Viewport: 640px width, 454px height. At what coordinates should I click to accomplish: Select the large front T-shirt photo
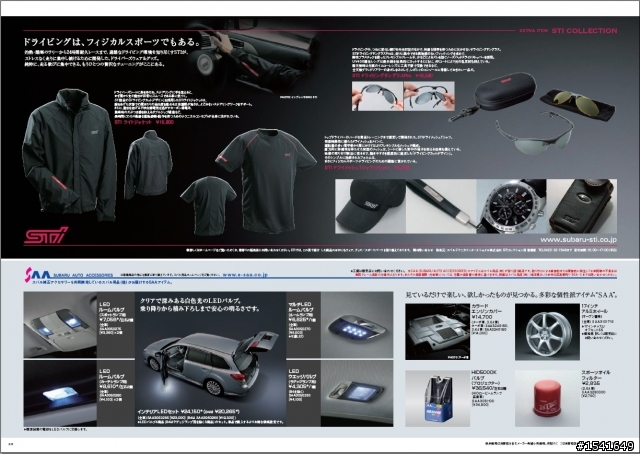click(266, 180)
